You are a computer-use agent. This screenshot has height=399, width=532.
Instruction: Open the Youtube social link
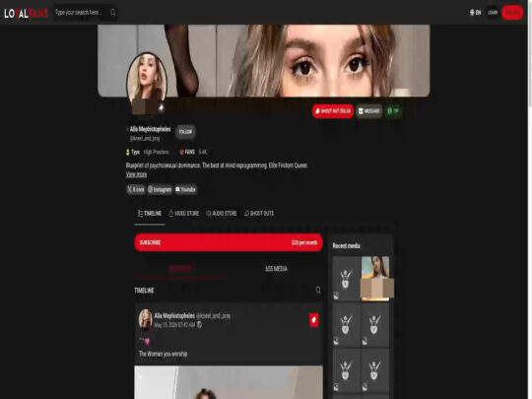(185, 189)
